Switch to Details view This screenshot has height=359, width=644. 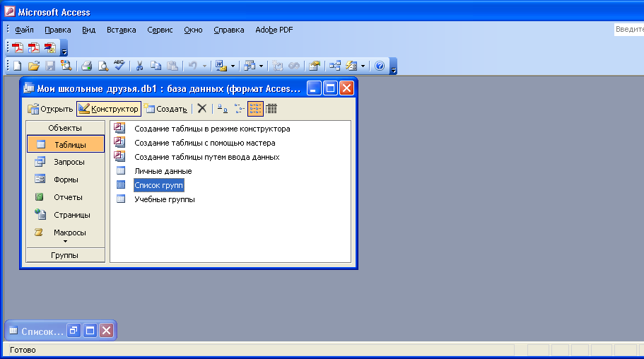(x=271, y=108)
